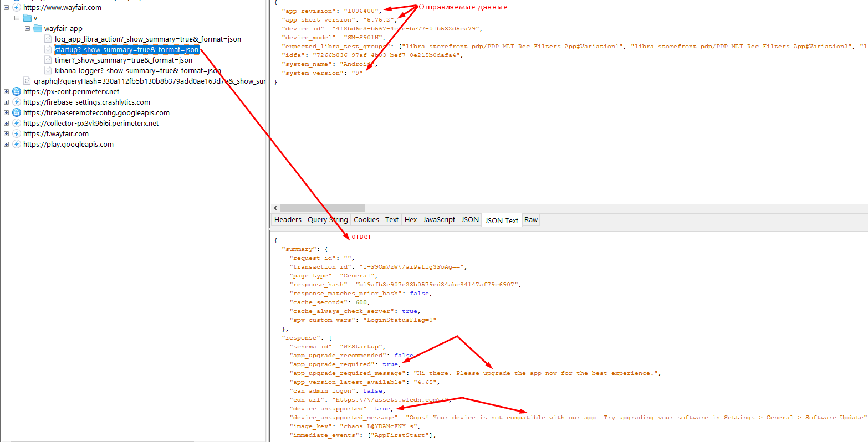Screen dimensions: 868x442
Task: Click the "app_version_latest_available" key
Action: 347,382
